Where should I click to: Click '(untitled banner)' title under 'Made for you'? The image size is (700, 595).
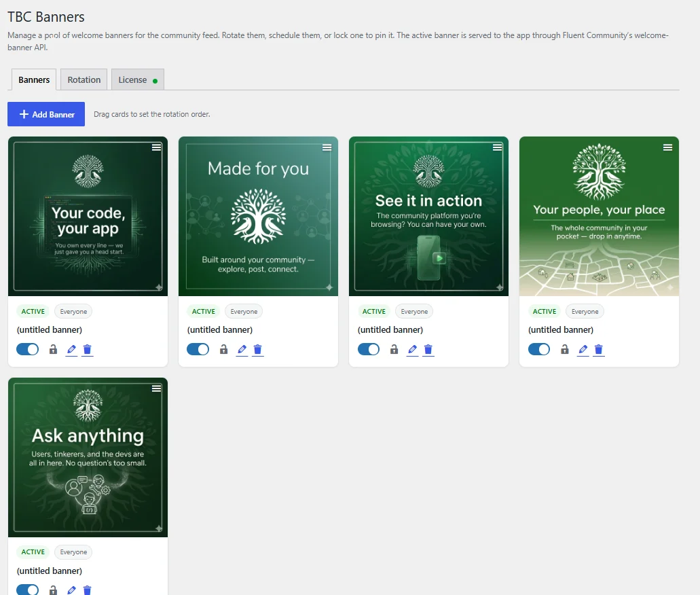220,329
